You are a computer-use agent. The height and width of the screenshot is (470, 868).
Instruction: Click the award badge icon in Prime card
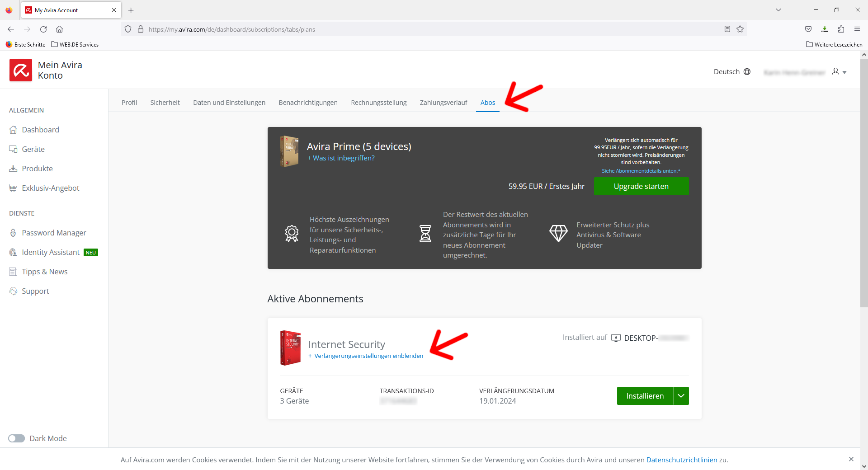292,234
